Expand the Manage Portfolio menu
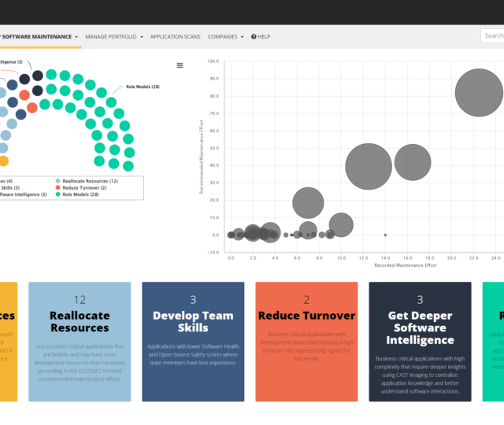This screenshot has width=504, height=425. pos(114,37)
